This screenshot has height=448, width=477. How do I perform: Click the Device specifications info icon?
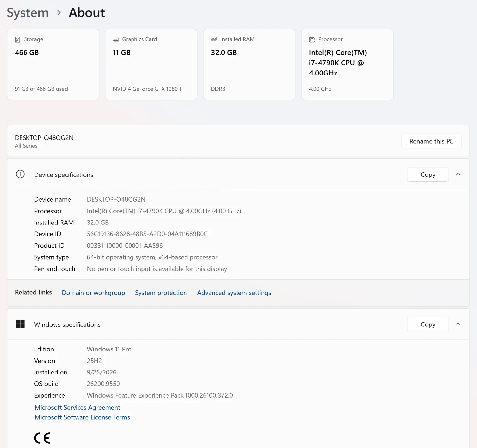20,174
